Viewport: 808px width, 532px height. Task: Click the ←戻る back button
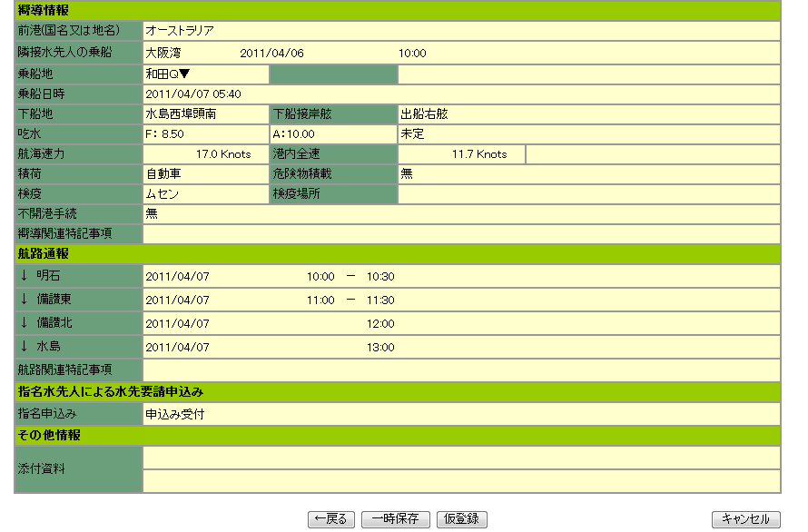pos(331,519)
